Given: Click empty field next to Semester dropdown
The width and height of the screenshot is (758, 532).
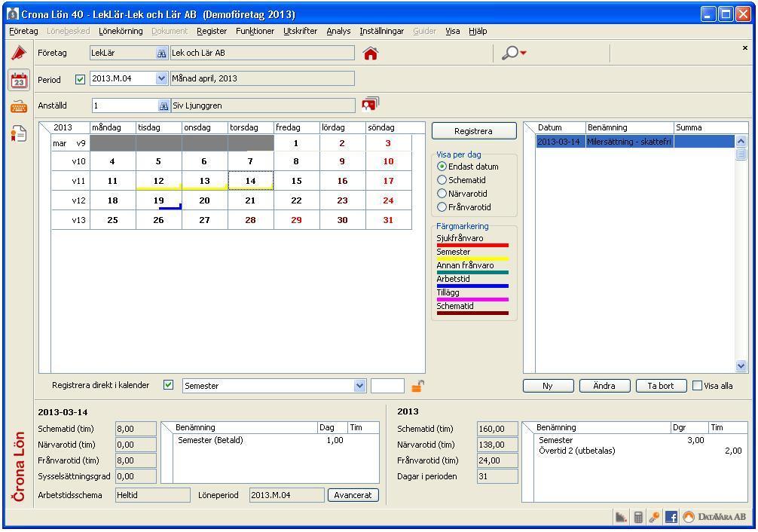Looking at the screenshot, I should click(x=387, y=386).
